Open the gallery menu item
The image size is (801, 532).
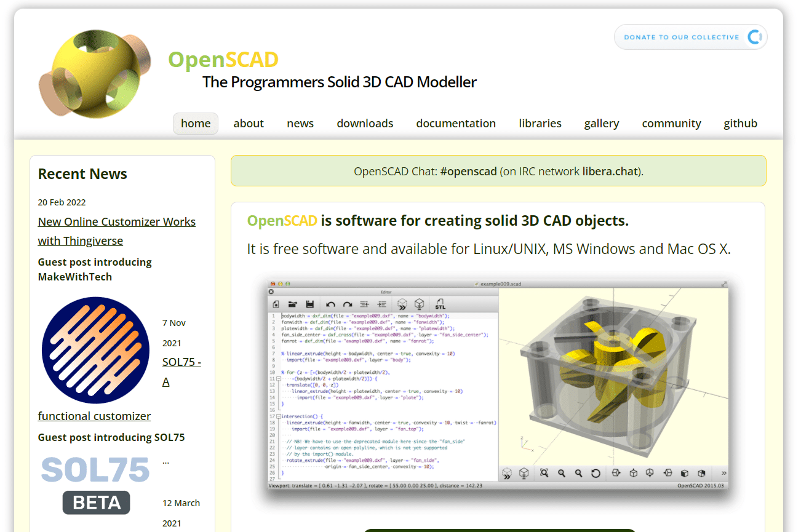tap(602, 123)
